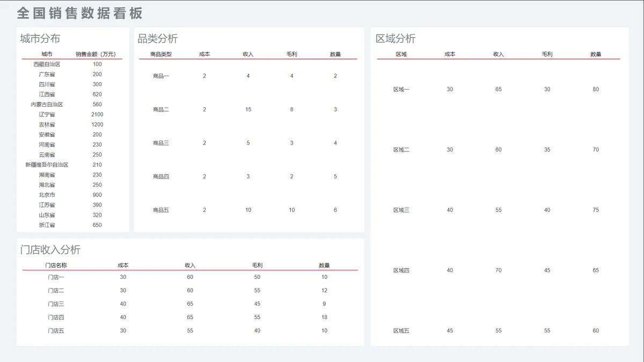Select the 门店一 row label
The image size is (644, 362).
(x=56, y=277)
